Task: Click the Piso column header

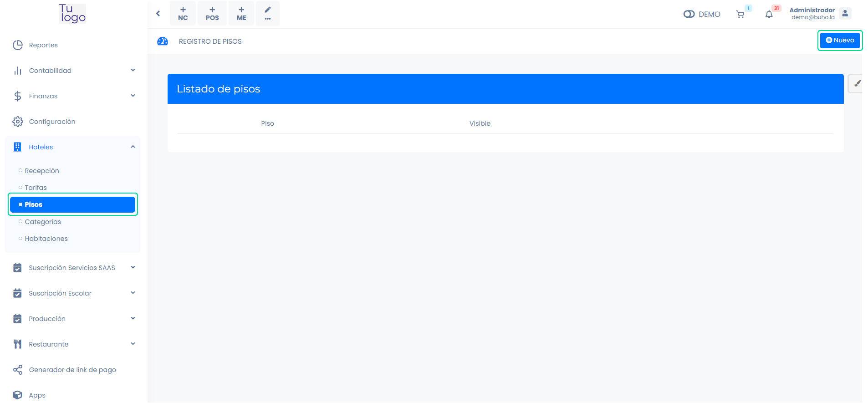Action: click(267, 123)
